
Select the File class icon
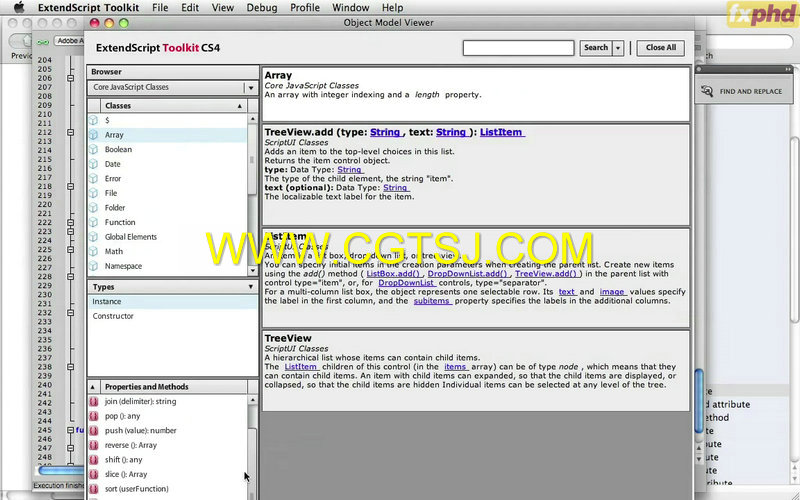(93, 193)
